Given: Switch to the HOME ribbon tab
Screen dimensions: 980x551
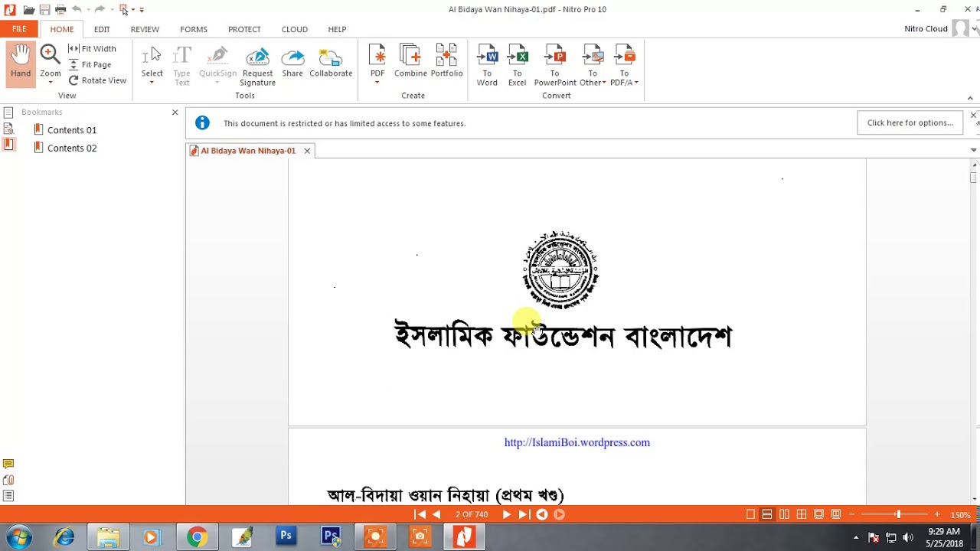Looking at the screenshot, I should point(62,29).
